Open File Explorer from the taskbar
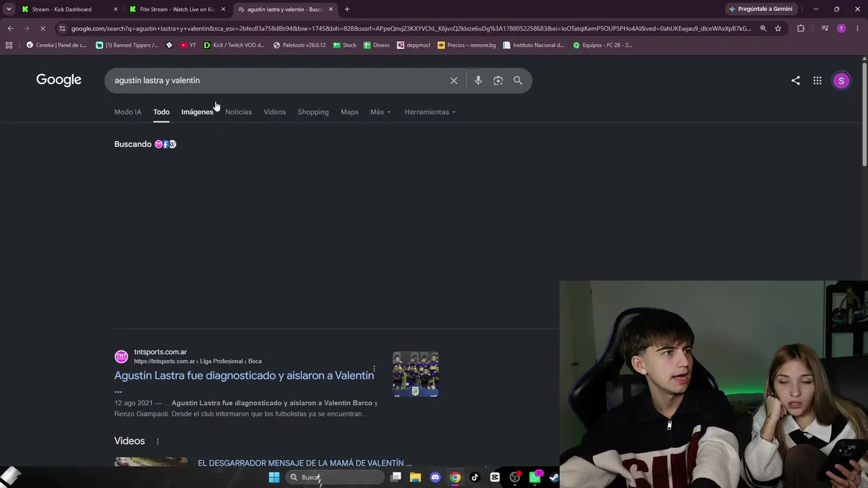Image resolution: width=868 pixels, height=488 pixels. 416,477
